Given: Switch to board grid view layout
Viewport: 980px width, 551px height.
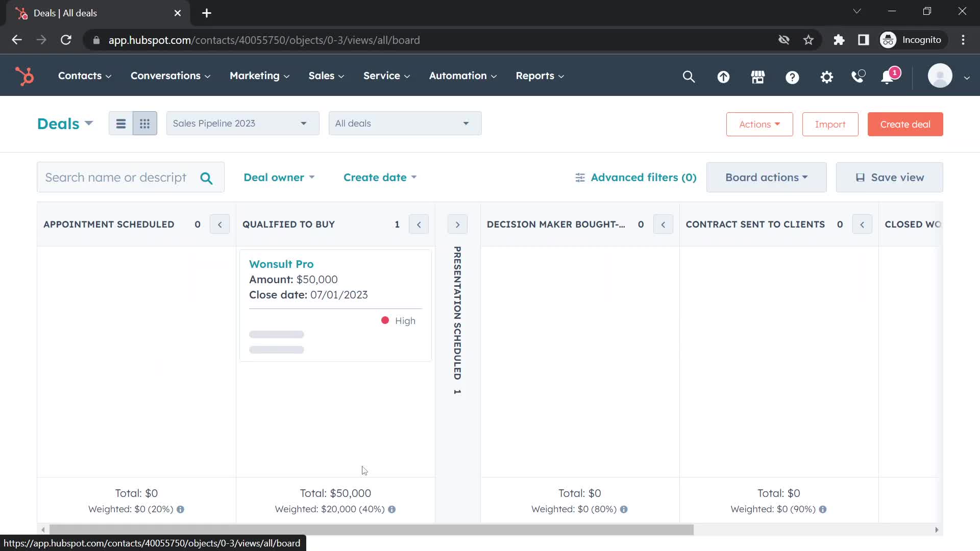Looking at the screenshot, I should (x=144, y=123).
